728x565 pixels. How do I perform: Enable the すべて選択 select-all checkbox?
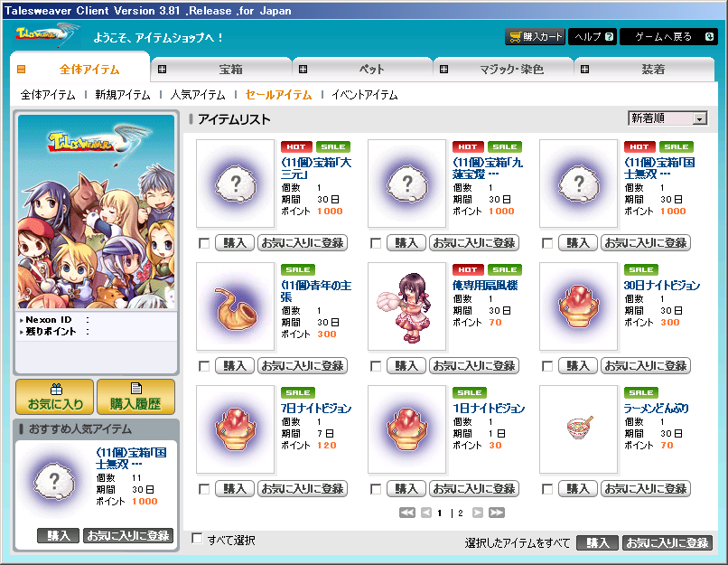(x=197, y=540)
